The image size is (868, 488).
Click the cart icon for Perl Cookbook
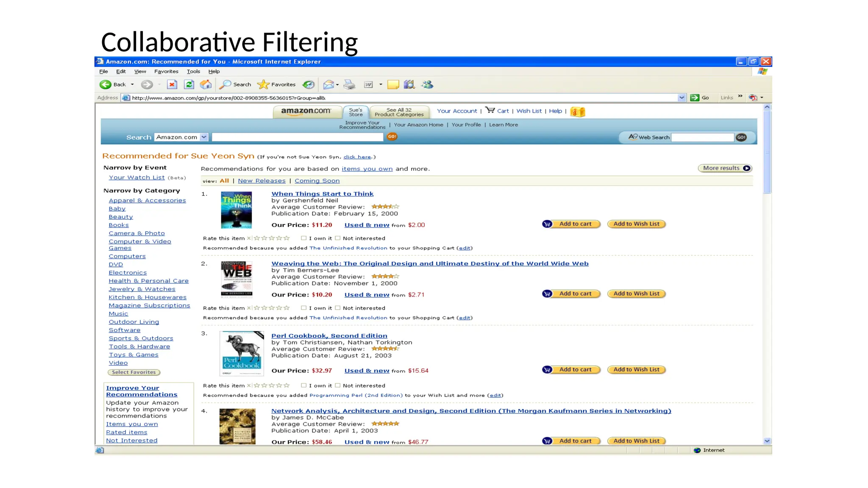(547, 370)
